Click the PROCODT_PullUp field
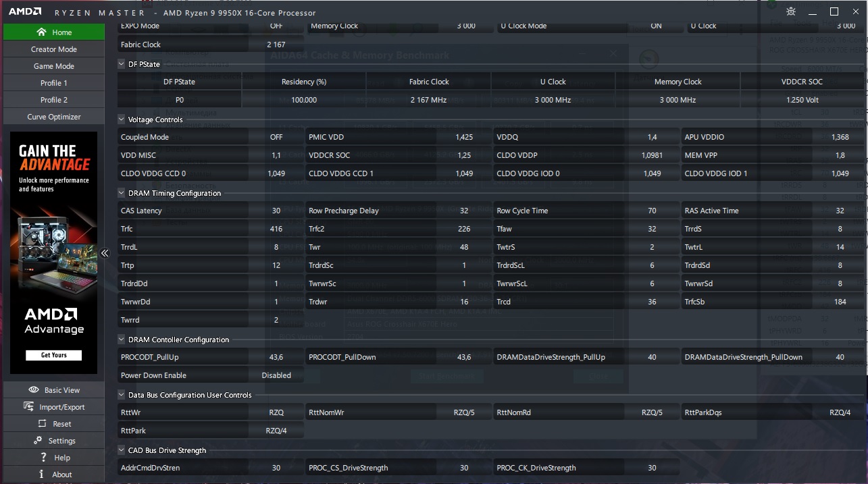This screenshot has width=868, height=484. tap(209, 357)
